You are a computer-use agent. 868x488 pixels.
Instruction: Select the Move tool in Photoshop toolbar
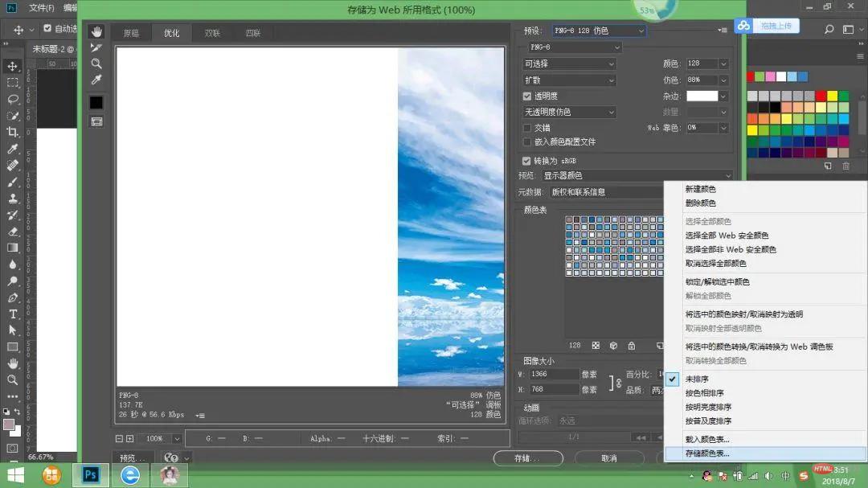(x=12, y=66)
